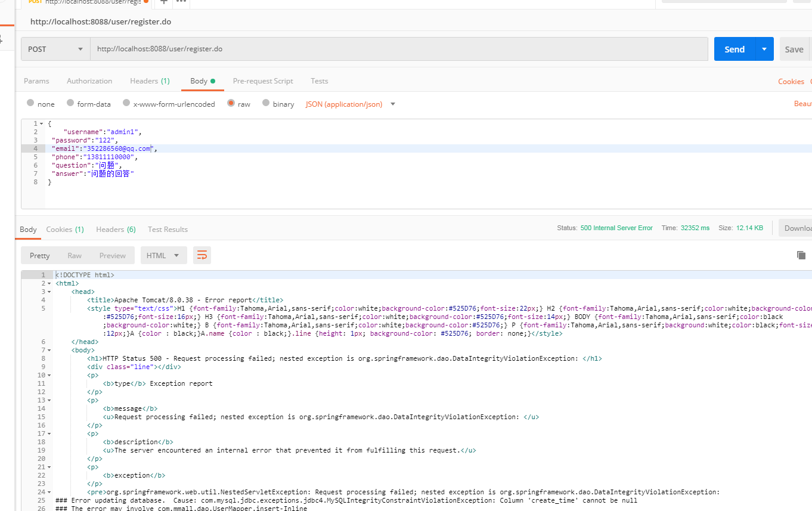The image size is (812, 511).
Task: Click the response time 32352 ms
Action: coord(694,228)
